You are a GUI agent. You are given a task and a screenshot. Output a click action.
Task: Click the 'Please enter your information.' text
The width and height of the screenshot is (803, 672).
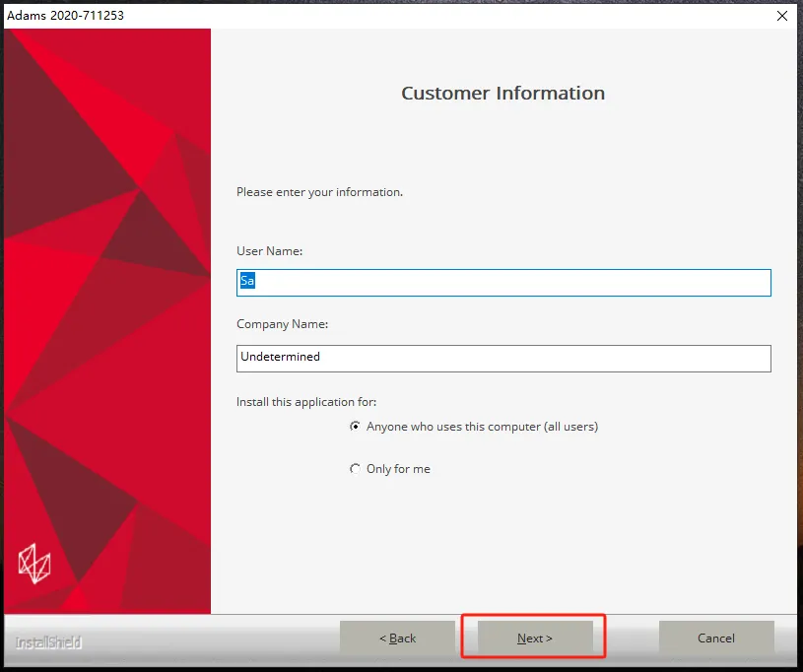pyautogui.click(x=319, y=192)
